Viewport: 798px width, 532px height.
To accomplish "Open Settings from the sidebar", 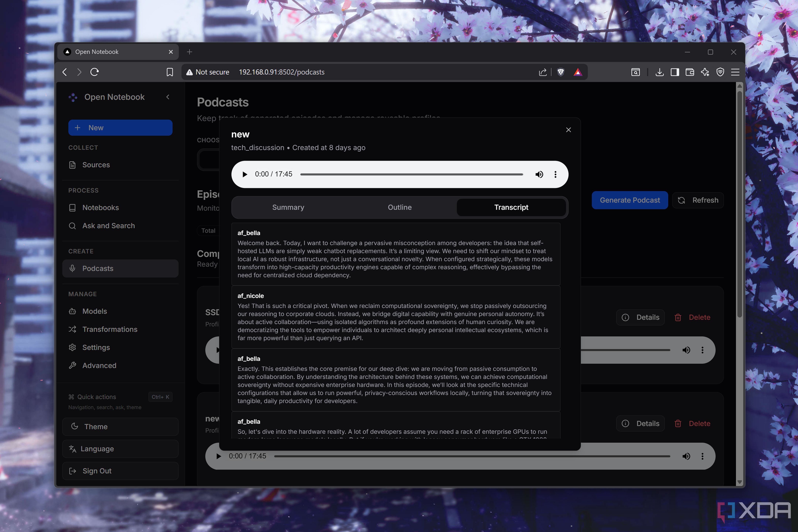I will pos(120,347).
